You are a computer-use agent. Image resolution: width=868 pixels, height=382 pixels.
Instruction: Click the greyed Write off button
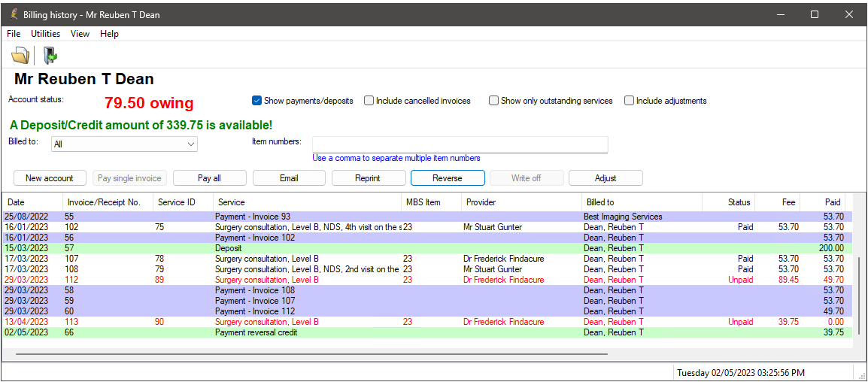click(x=527, y=177)
